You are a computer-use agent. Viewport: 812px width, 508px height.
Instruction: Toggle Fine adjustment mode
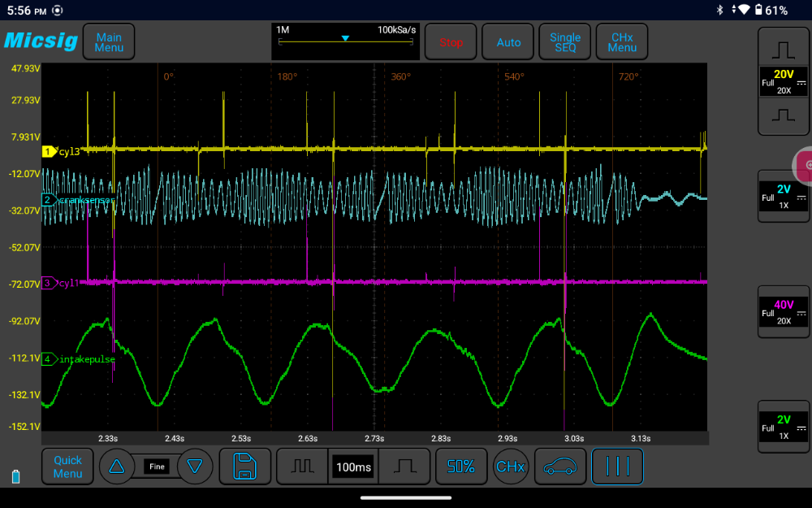coord(155,467)
